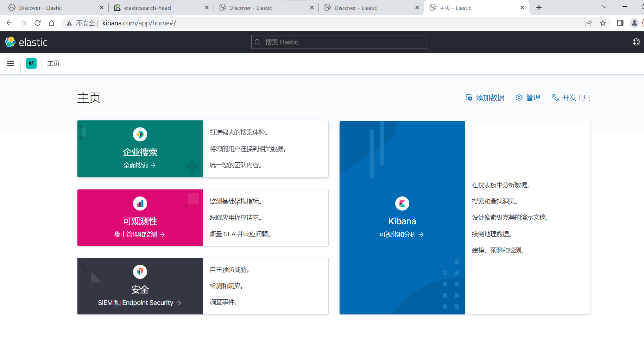Click the text 绘制地理数据。

coord(493,234)
